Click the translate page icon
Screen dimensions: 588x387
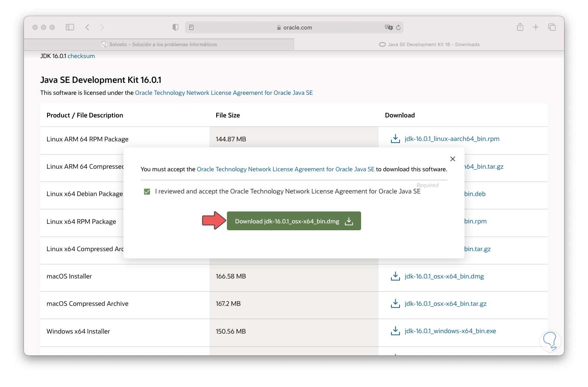pos(388,27)
